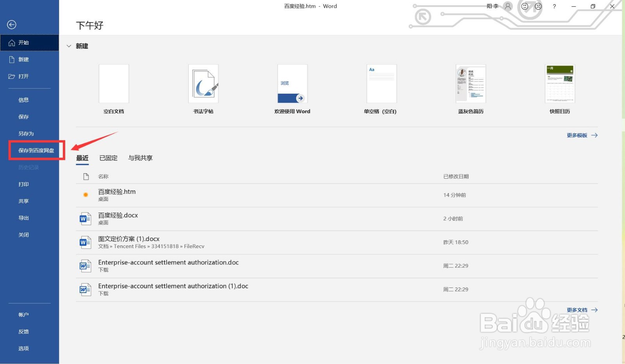Click the Word icon of 图文定价方案 (1).docx
The image size is (625, 364).
[x=85, y=242]
